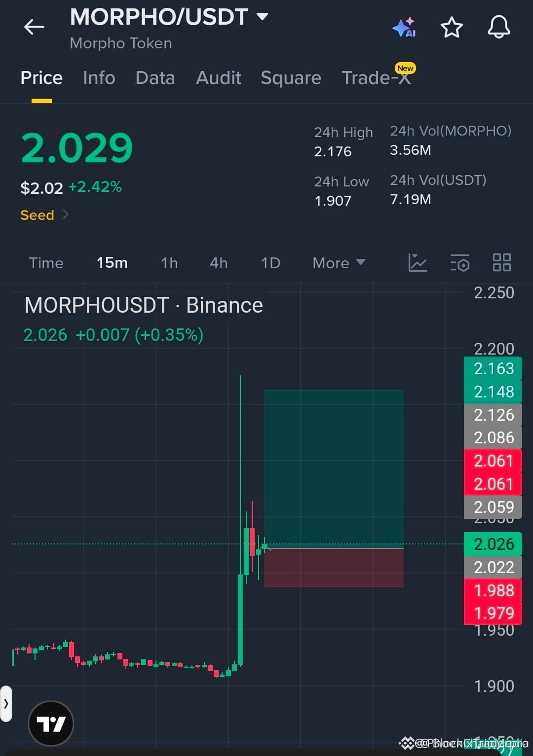
Task: Tap the 1.988 red price axis tag
Action: click(x=493, y=590)
